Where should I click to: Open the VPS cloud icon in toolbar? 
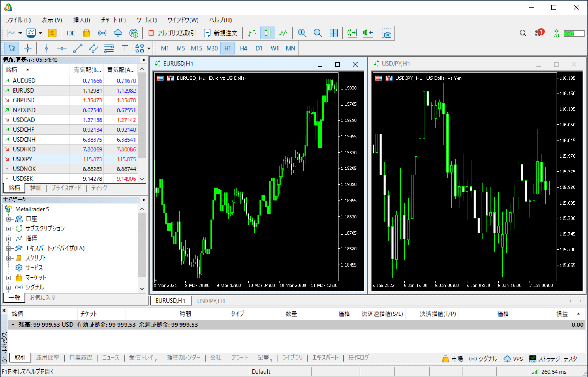118,33
